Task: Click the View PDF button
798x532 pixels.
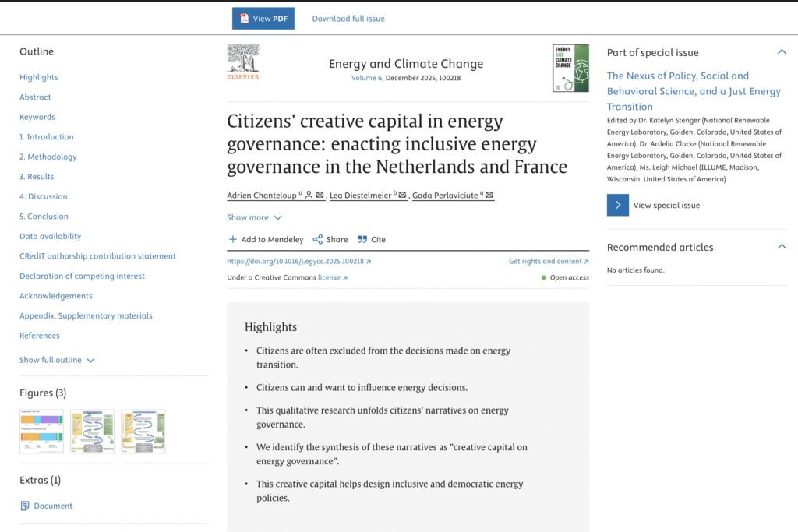Action: (x=263, y=19)
